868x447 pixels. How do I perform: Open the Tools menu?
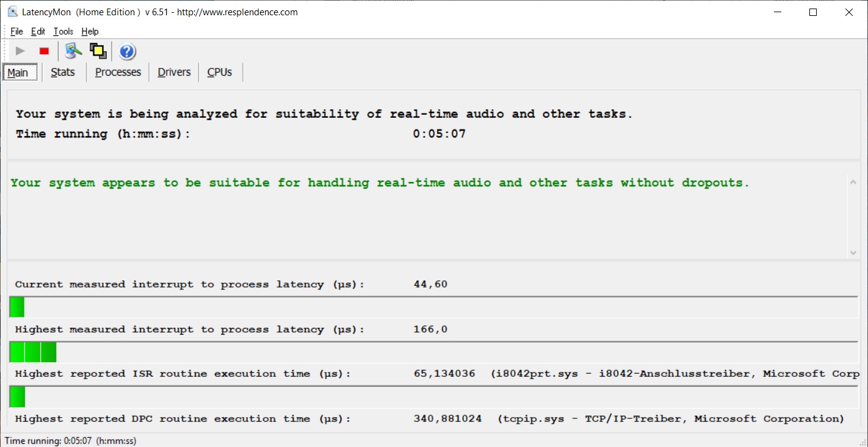(x=63, y=32)
